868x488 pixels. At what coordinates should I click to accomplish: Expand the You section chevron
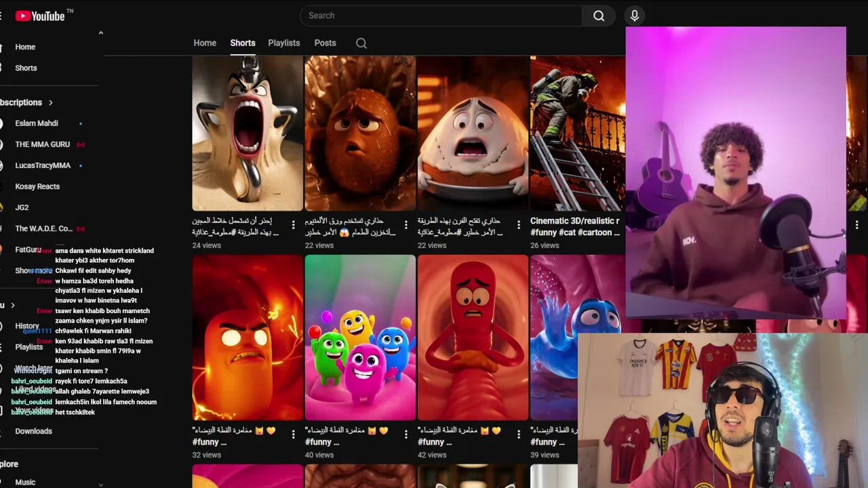pos(12,306)
